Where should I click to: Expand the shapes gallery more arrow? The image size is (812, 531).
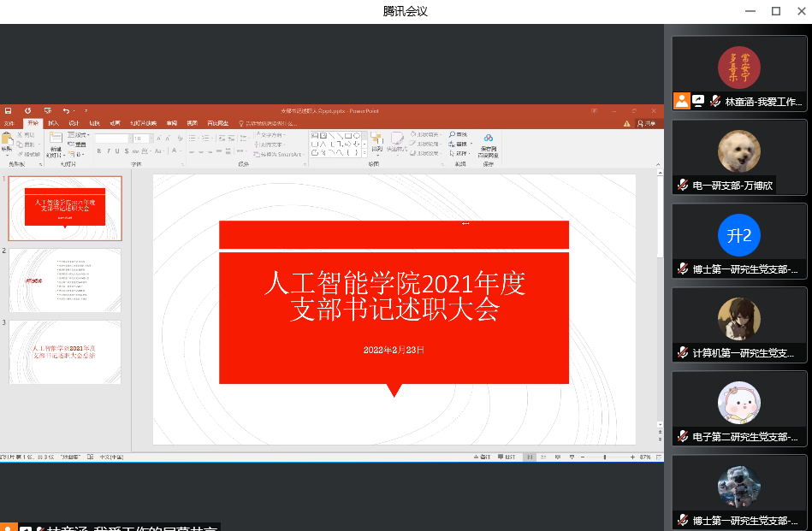coord(365,153)
